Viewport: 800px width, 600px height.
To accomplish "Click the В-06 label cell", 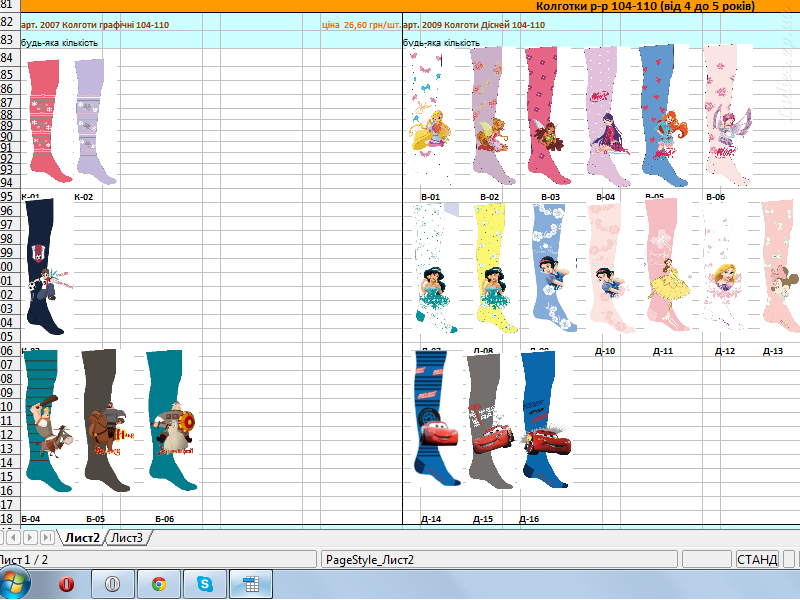I will [715, 197].
